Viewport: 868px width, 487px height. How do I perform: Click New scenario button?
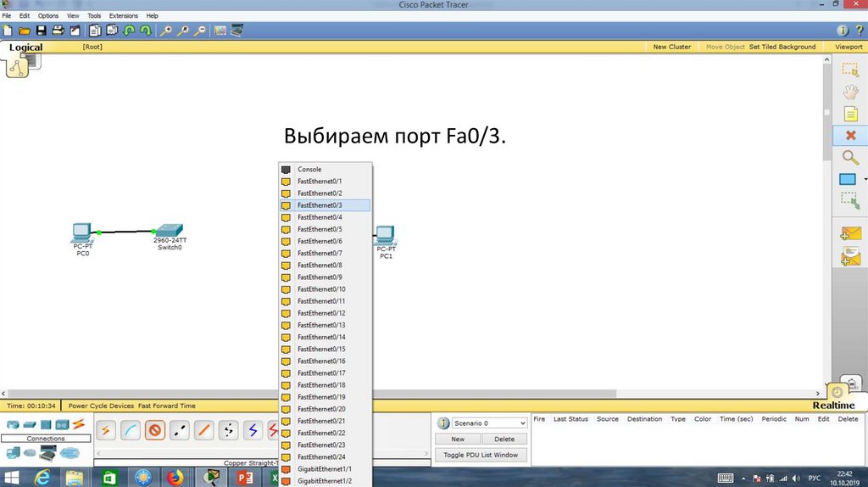(458, 439)
